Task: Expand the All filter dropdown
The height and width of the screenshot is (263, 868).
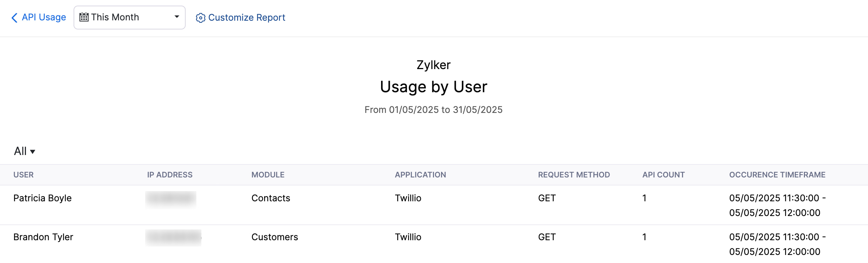Action: pyautogui.click(x=24, y=151)
